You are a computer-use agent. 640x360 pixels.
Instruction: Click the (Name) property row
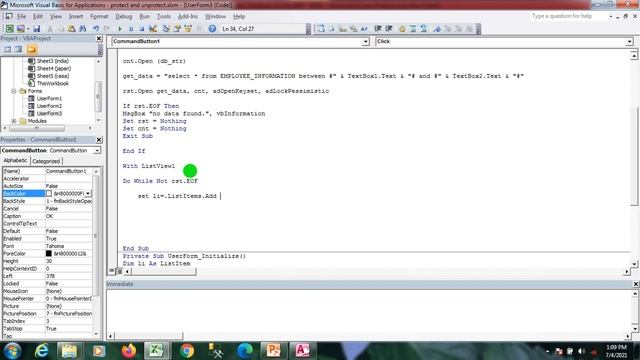click(47, 171)
